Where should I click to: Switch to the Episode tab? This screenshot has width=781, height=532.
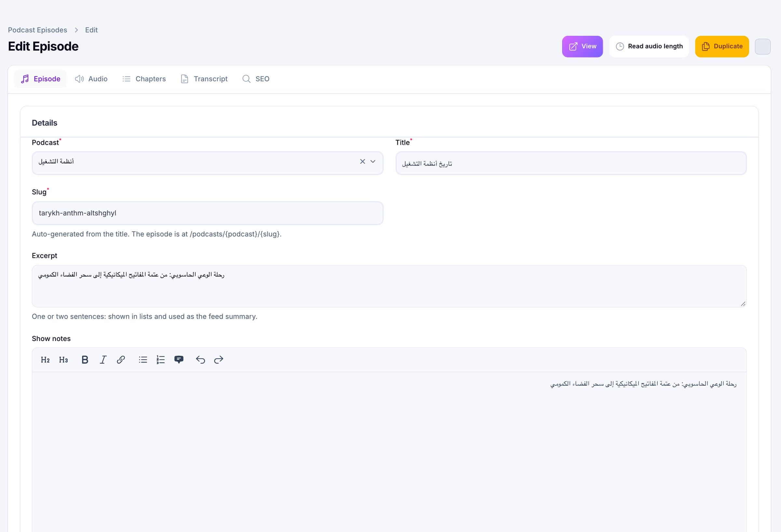(40, 79)
